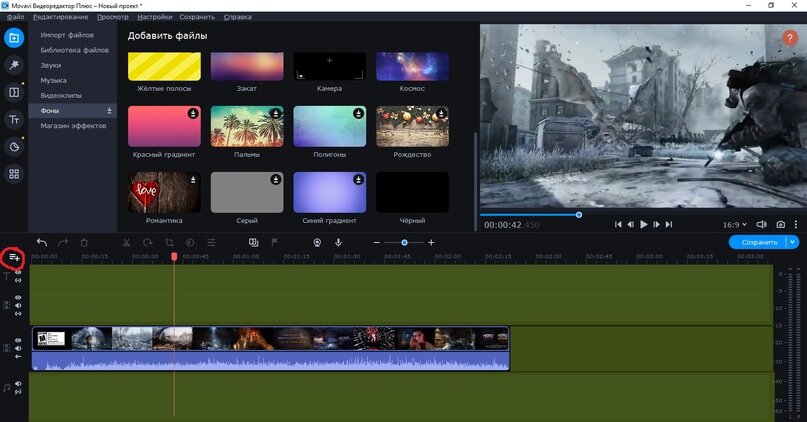
Task: Open color adjustments tool
Action: [190, 242]
